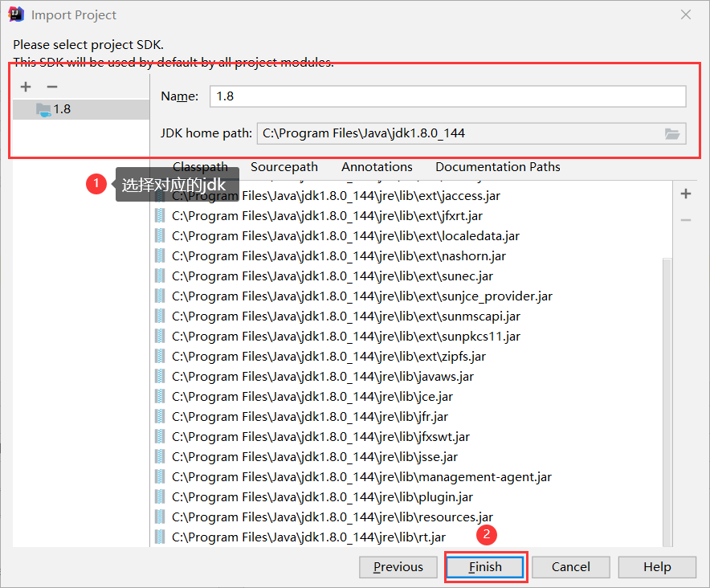This screenshot has height=588, width=710.
Task: Open the Annotations tab
Action: pos(377,166)
